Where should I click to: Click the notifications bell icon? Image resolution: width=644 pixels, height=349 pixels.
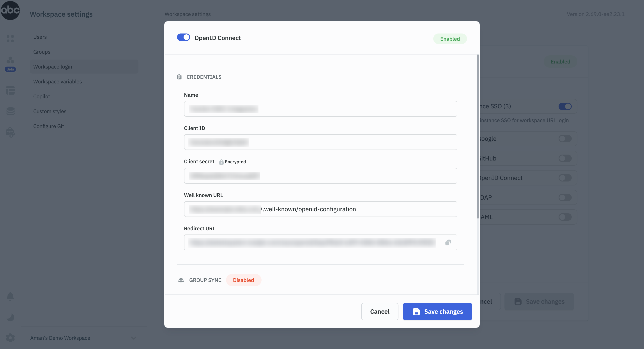(10, 296)
